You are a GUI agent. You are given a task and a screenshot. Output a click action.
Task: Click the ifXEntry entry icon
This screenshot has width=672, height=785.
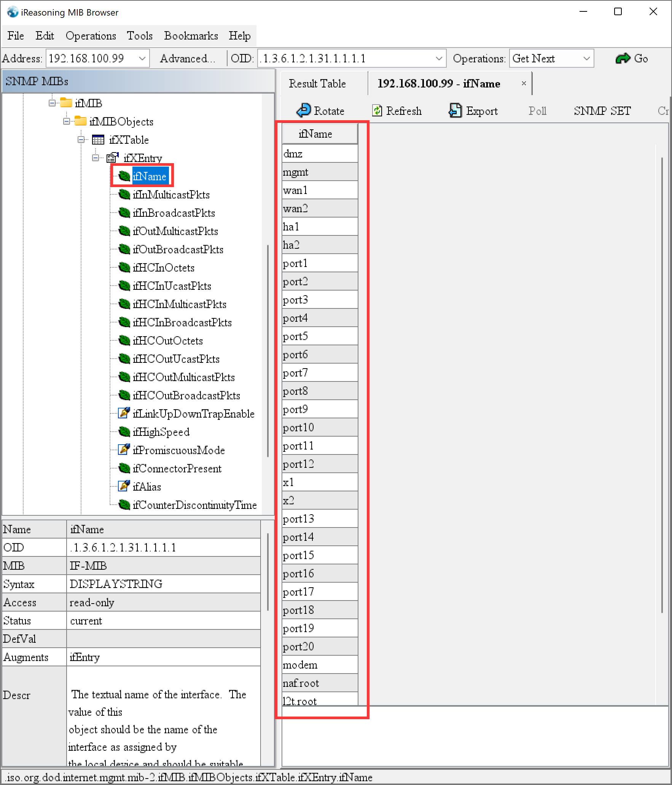[x=112, y=158]
